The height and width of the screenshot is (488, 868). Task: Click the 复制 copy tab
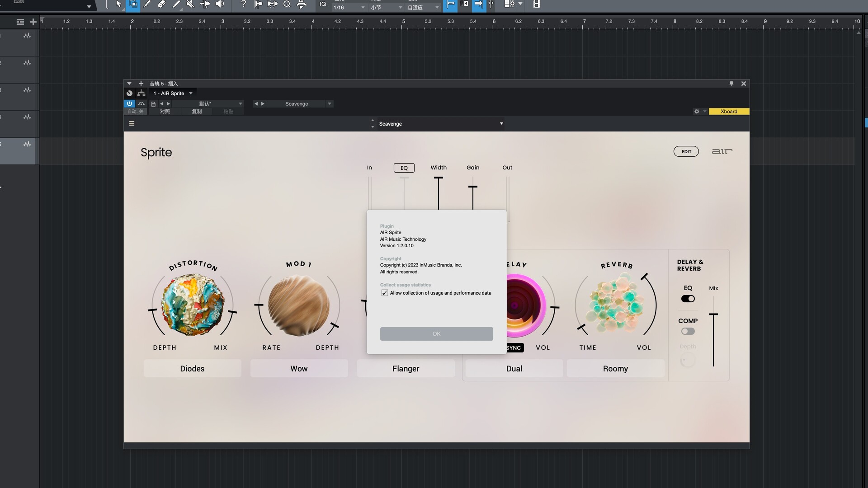click(197, 112)
